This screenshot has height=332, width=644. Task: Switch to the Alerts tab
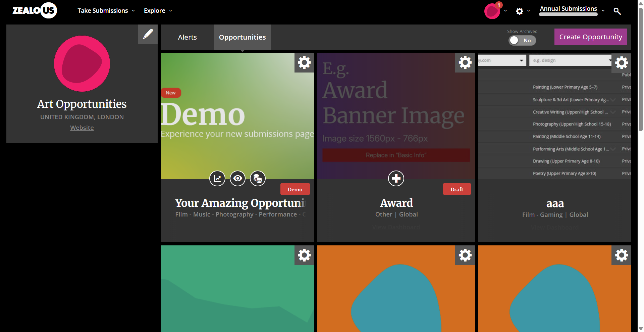pyautogui.click(x=187, y=37)
